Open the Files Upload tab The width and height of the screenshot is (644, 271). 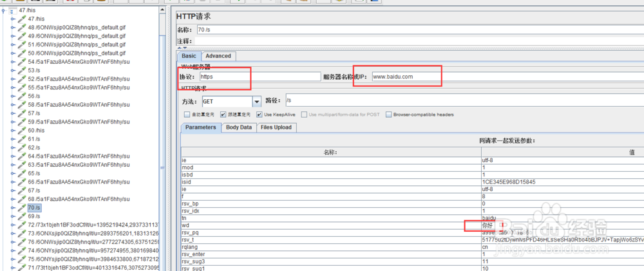[276, 127]
